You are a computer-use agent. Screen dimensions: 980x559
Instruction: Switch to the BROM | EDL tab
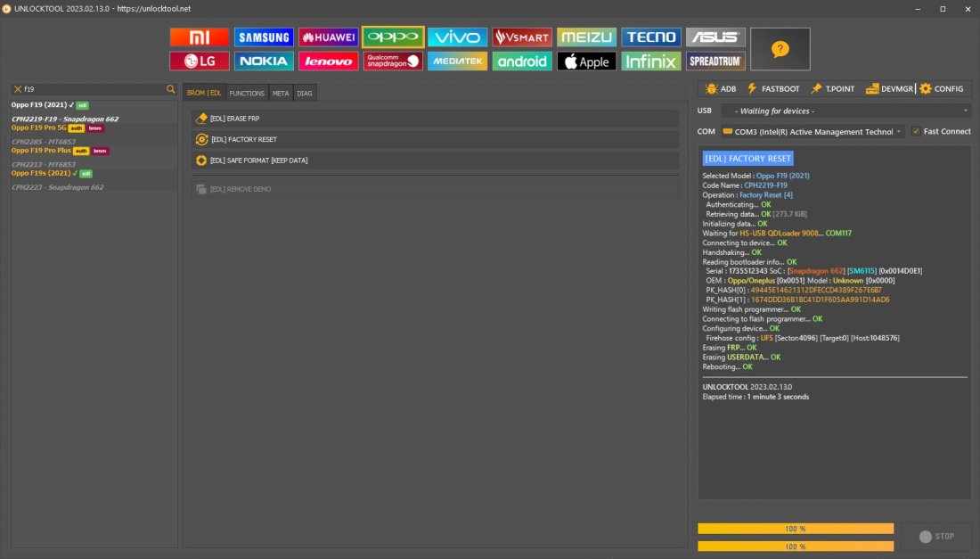point(204,93)
